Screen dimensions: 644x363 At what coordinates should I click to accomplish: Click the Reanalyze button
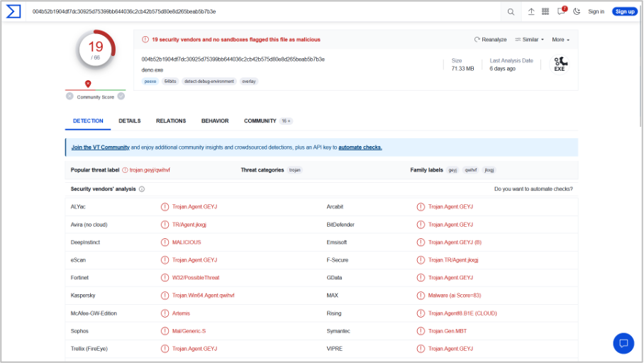(490, 40)
